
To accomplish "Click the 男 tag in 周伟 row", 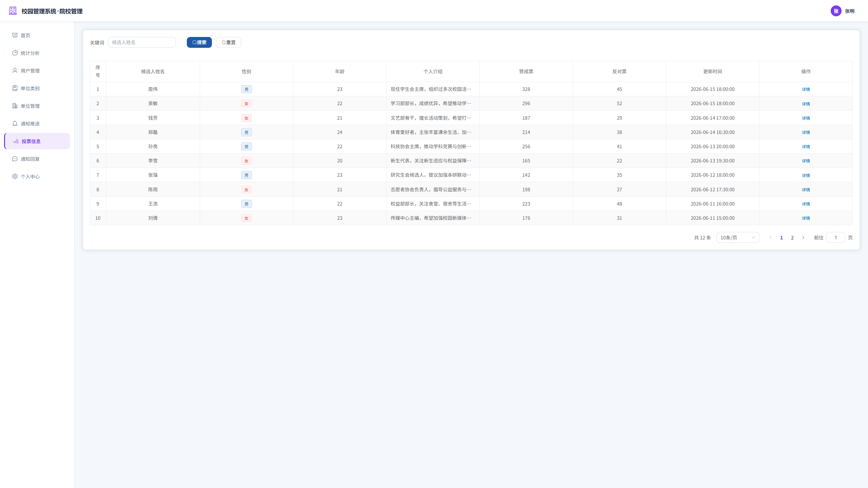I will [x=246, y=89].
